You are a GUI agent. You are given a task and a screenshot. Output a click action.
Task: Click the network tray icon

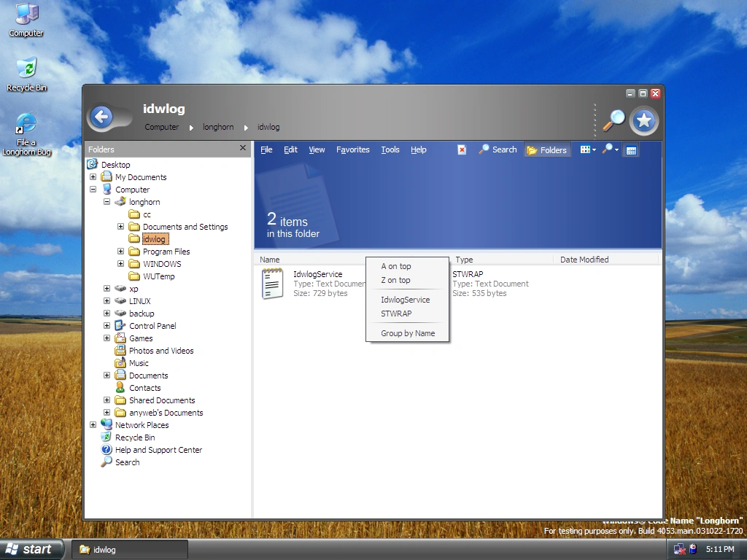[x=679, y=549]
